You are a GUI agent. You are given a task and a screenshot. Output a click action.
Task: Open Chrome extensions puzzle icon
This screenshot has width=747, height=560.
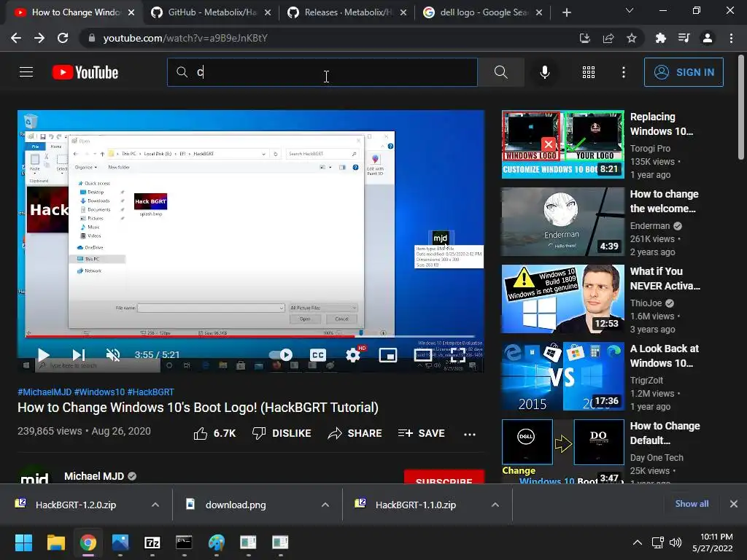pyautogui.click(x=660, y=38)
